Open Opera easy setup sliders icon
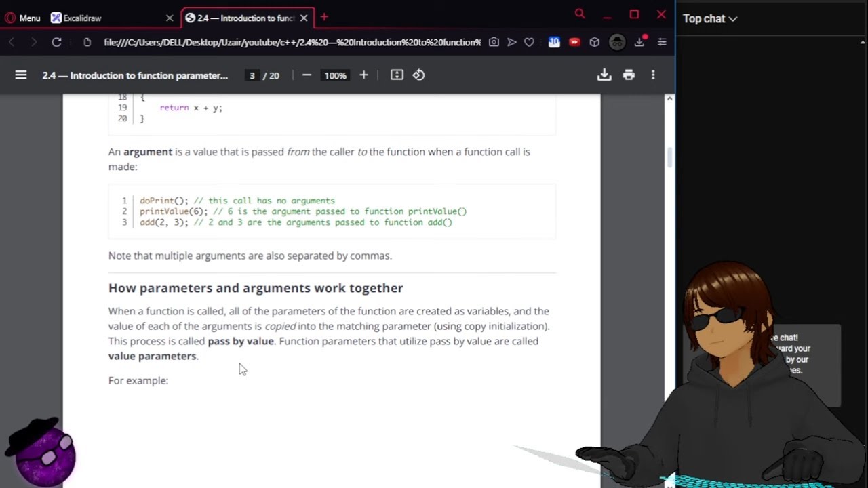 tap(662, 42)
